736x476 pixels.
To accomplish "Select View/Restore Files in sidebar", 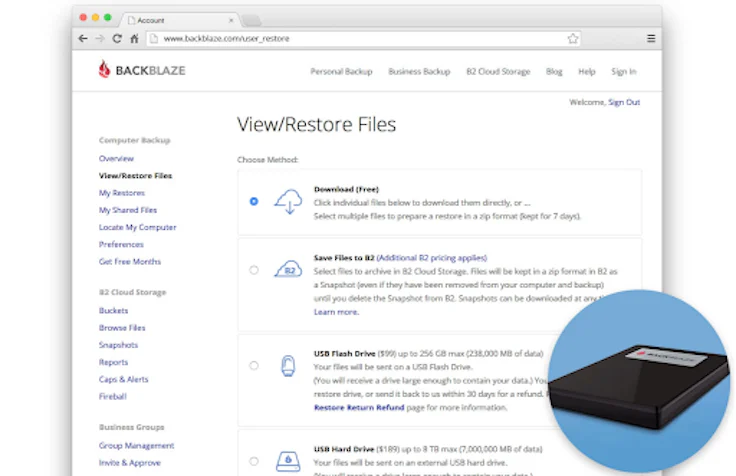I will [136, 176].
